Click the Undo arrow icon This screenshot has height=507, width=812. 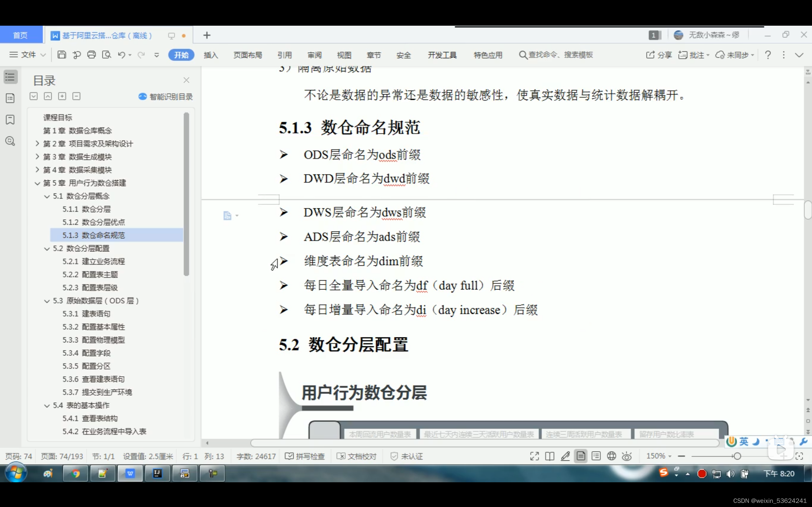(x=121, y=55)
